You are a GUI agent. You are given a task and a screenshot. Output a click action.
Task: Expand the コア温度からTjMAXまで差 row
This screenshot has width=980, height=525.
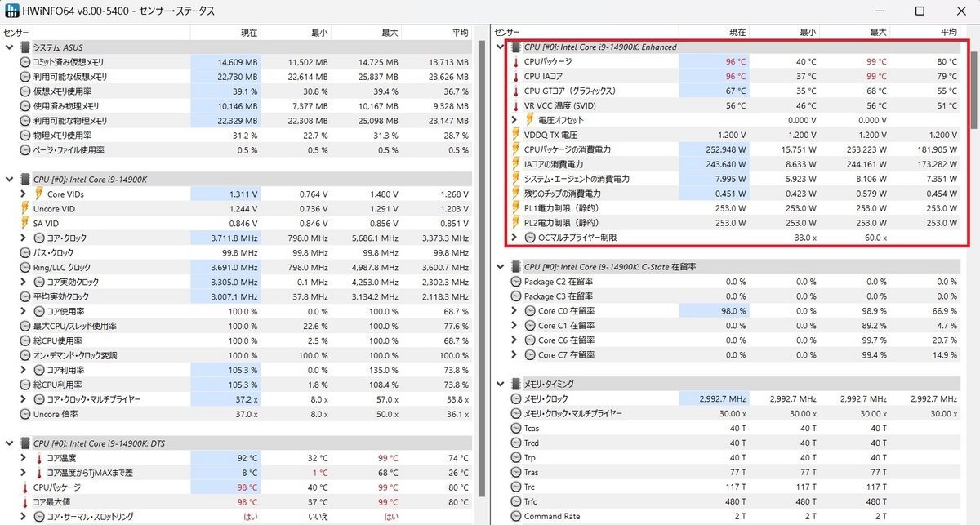24,473
